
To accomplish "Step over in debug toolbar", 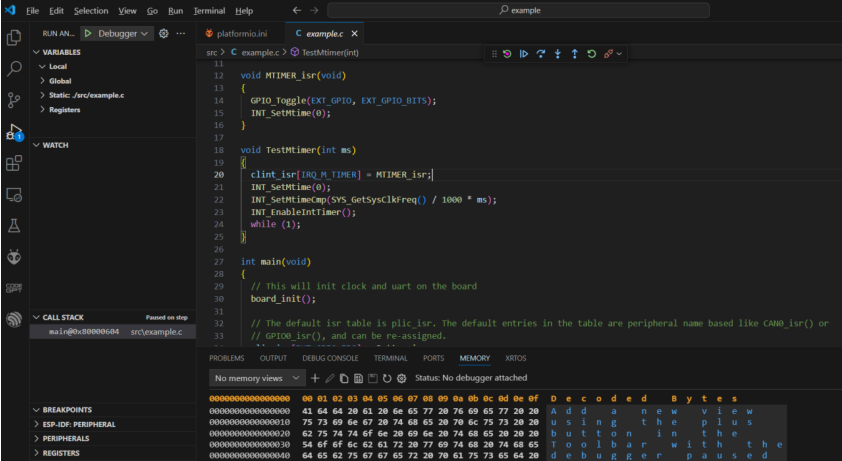I will 541,54.
